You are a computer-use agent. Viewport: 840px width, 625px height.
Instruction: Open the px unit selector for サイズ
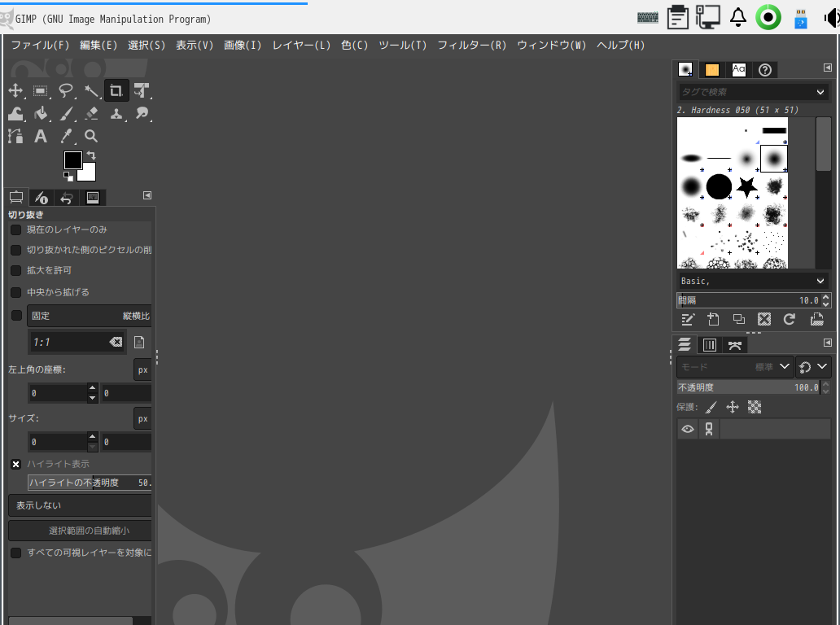click(x=142, y=419)
